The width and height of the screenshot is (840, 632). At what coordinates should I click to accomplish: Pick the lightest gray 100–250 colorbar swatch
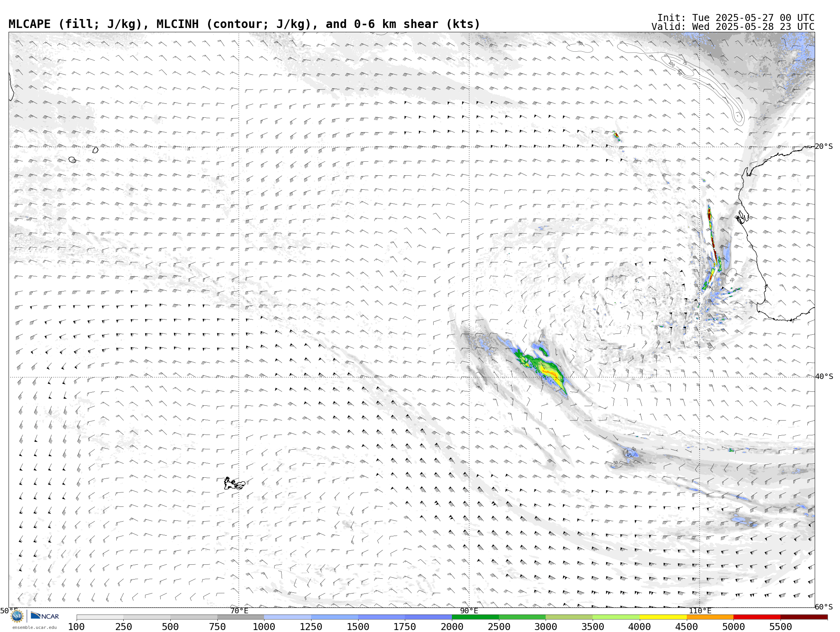(100, 617)
